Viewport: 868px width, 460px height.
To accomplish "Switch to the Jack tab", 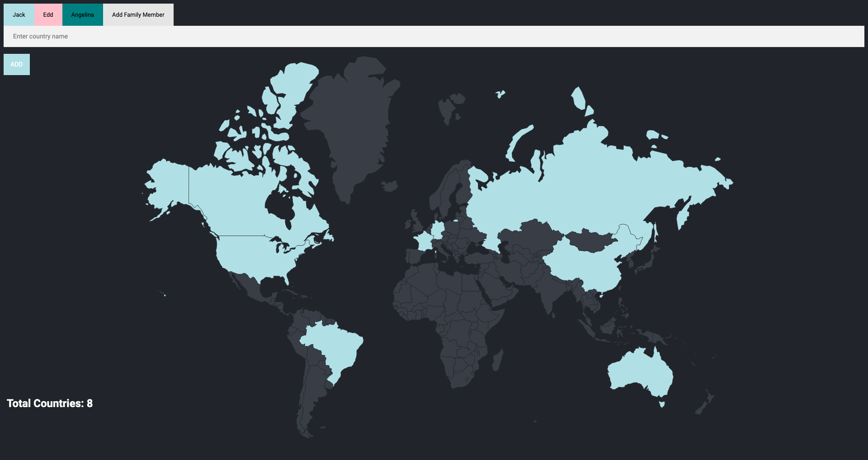I will point(19,15).
